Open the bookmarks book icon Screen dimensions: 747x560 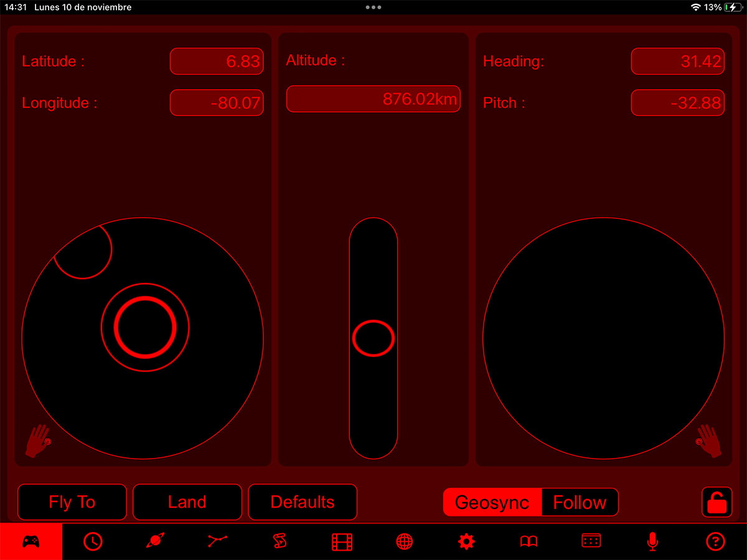(x=529, y=541)
